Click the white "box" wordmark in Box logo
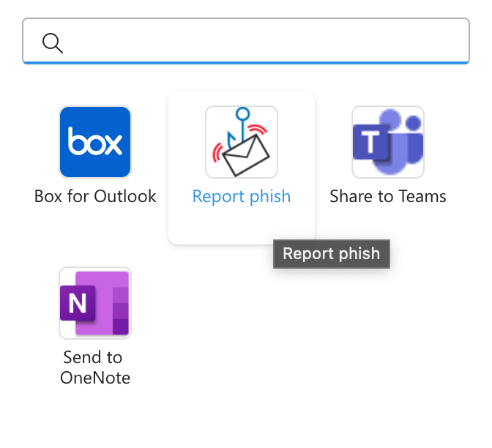The image size is (492, 448). click(x=95, y=141)
